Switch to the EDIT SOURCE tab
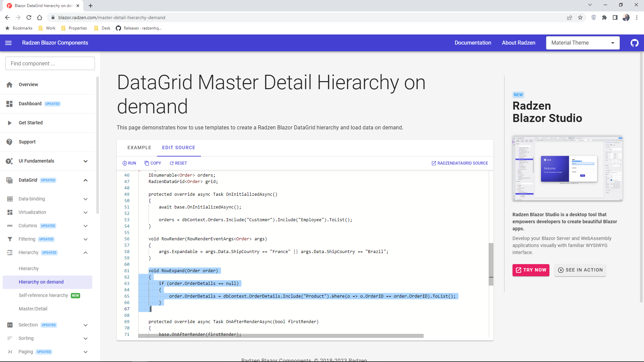This screenshot has width=644, height=362. click(x=179, y=148)
